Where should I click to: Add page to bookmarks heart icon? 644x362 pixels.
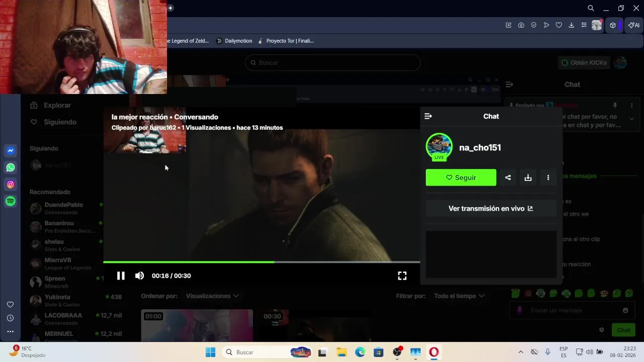click(x=559, y=25)
